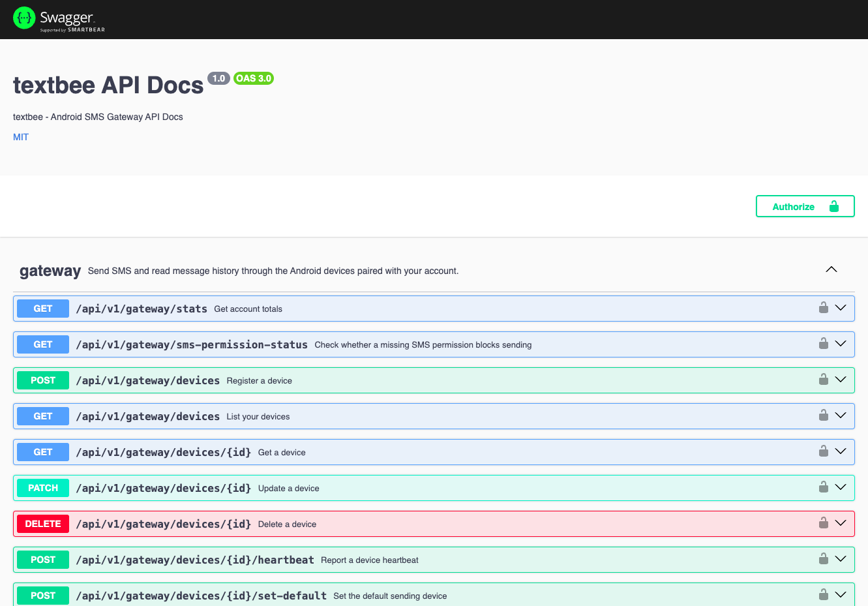868x606 pixels.
Task: Click the lock icon on List your devices
Action: click(x=824, y=416)
